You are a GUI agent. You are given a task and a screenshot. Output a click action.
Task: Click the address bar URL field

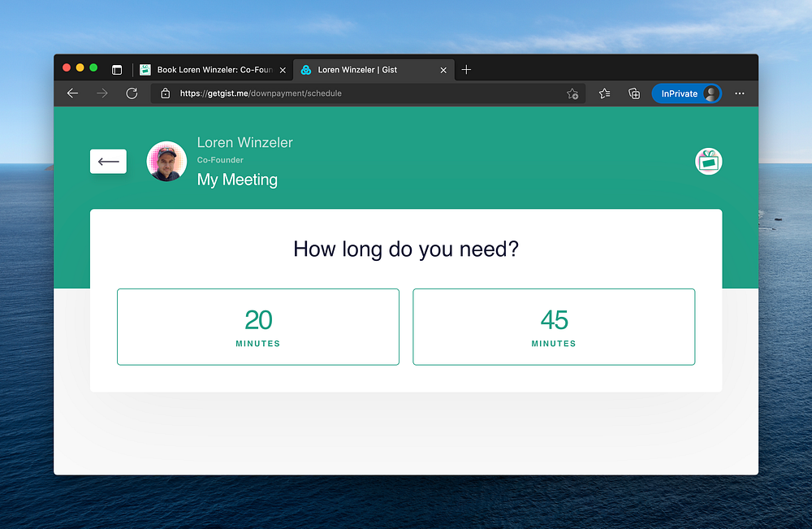368,93
